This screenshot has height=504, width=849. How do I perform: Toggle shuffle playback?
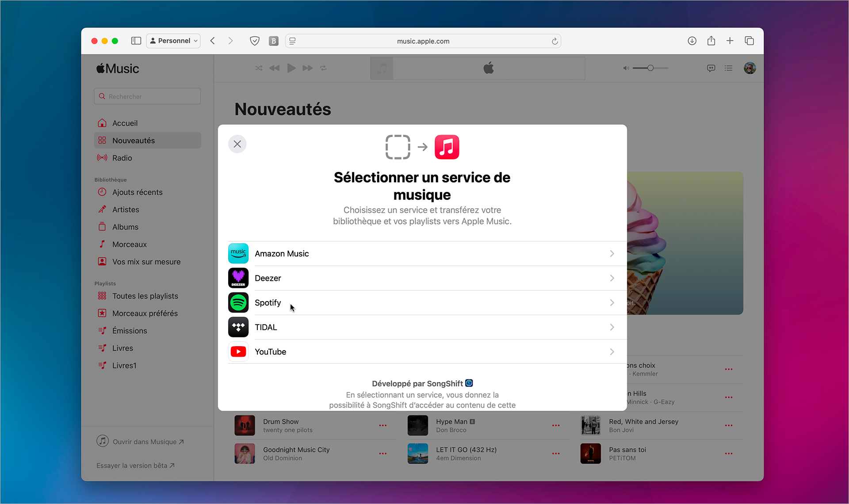coord(259,68)
